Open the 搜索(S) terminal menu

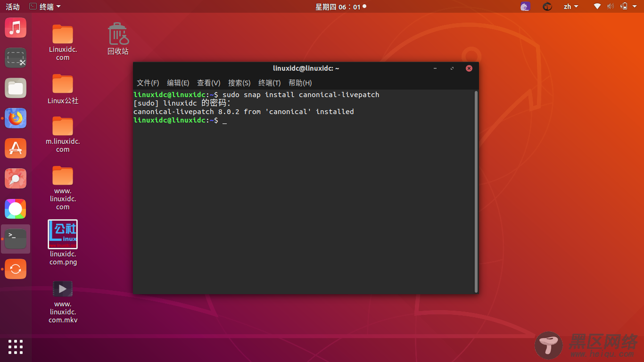coord(239,83)
